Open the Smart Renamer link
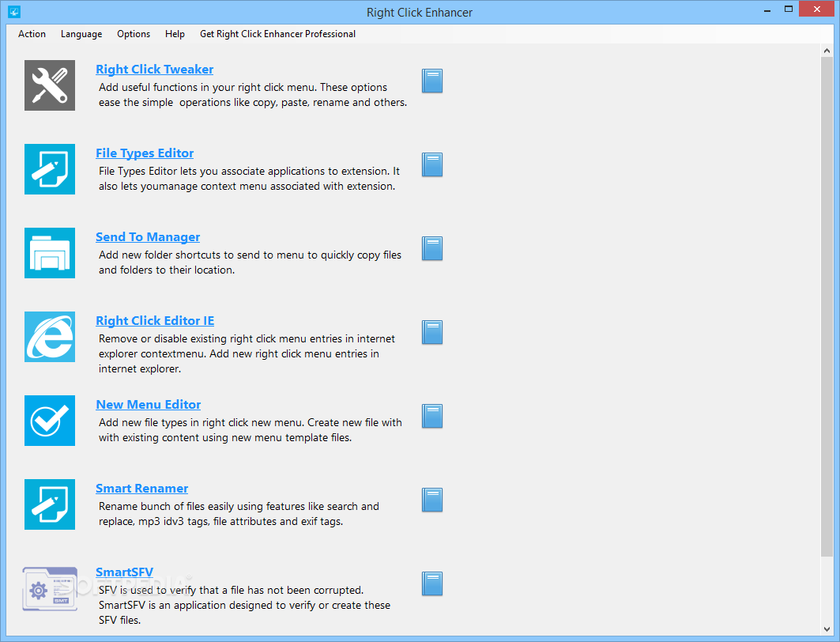Viewport: 840px width, 642px height. 142,488
